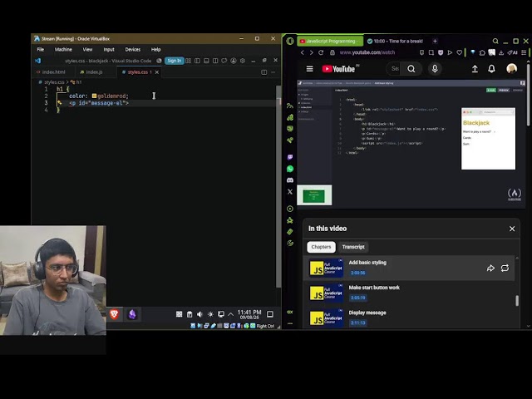
Task: Open the Input menu in VirtualBox
Action: (x=109, y=50)
